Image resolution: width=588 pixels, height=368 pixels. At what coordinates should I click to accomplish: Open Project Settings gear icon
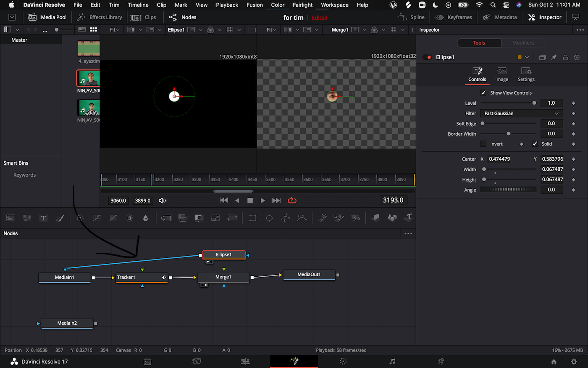pyautogui.click(x=574, y=362)
